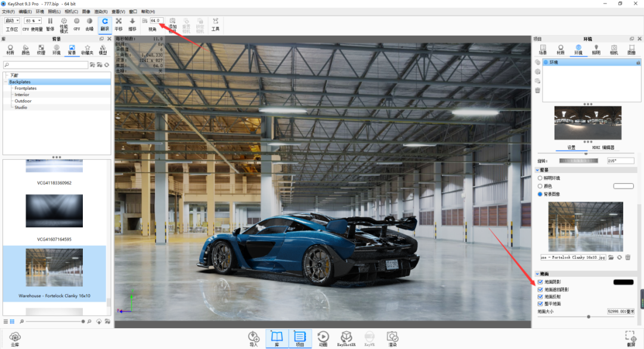This screenshot has width=644, height=349.
Task: Toggle 地面反射 ground reflections checkbox
Action: (540, 297)
